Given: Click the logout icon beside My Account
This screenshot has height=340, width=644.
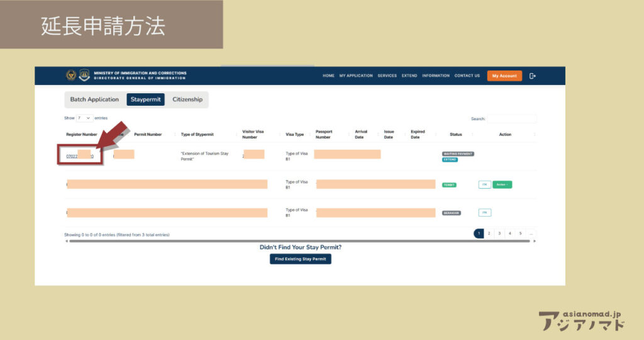Looking at the screenshot, I should 533,76.
